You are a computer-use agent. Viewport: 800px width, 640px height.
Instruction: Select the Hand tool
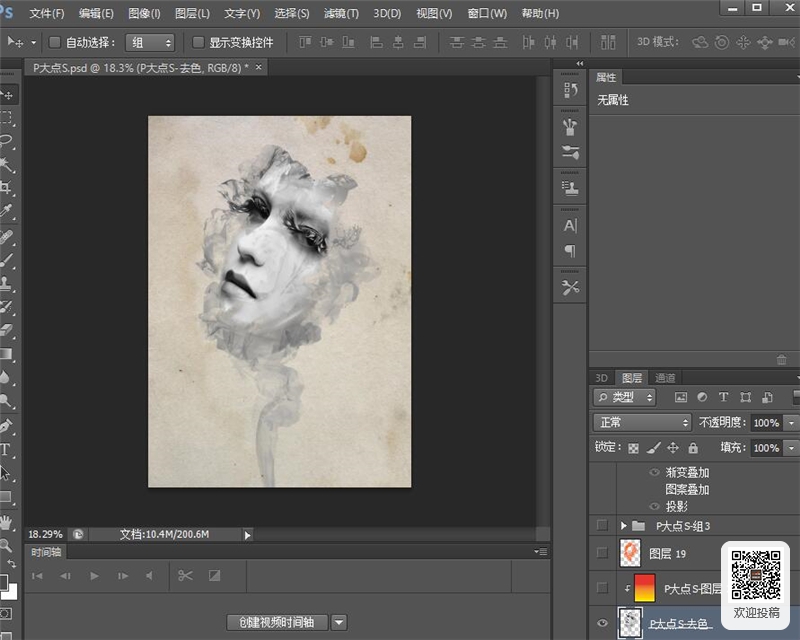click(x=6, y=523)
